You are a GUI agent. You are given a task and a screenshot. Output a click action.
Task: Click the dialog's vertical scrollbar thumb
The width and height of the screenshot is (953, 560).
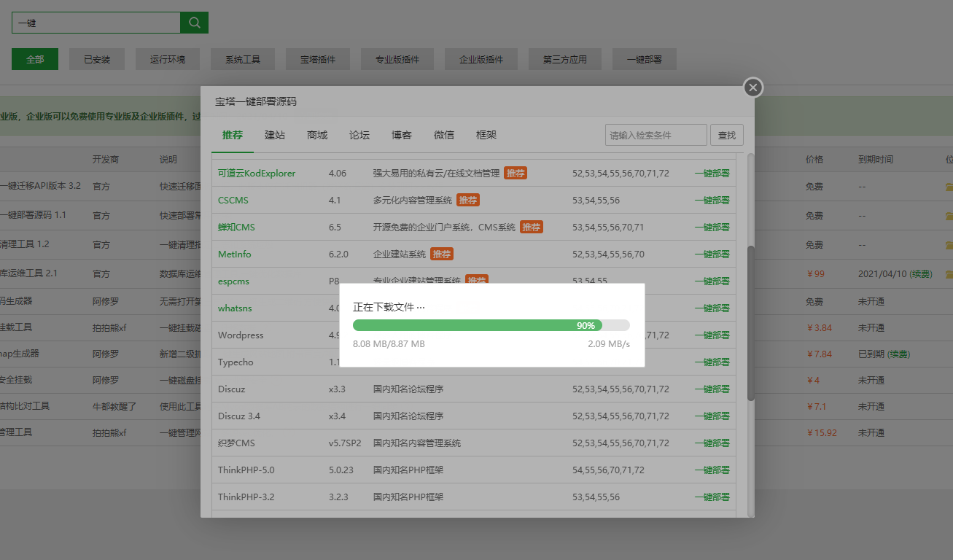point(751,323)
